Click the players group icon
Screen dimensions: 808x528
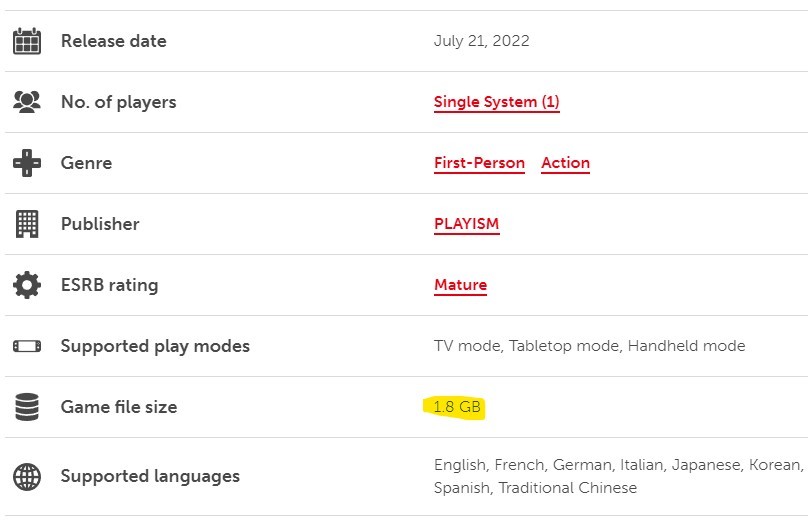click(x=27, y=101)
